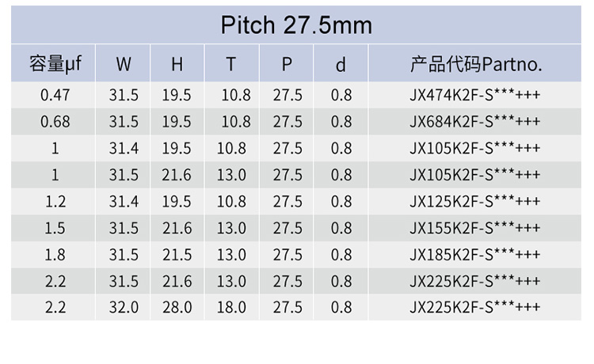Select the 0.68 capacitance cell
The image size is (594, 364).
tap(55, 122)
